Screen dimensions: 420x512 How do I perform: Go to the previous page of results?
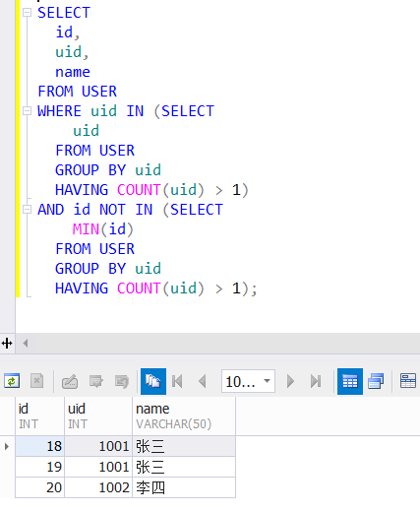203,381
